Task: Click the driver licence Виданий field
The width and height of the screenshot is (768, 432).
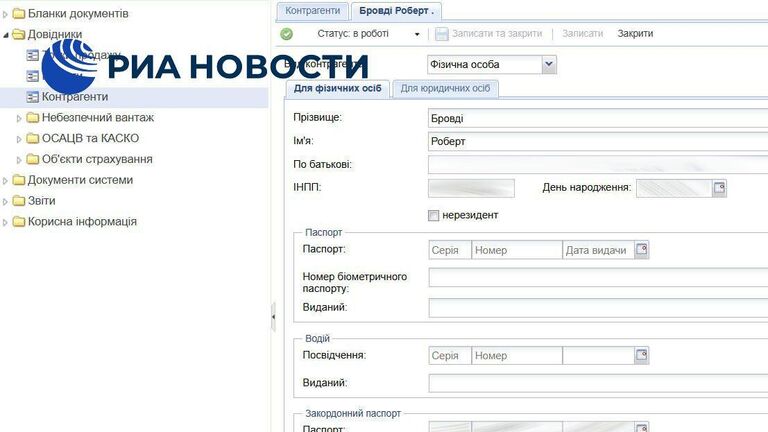Action: click(598, 383)
